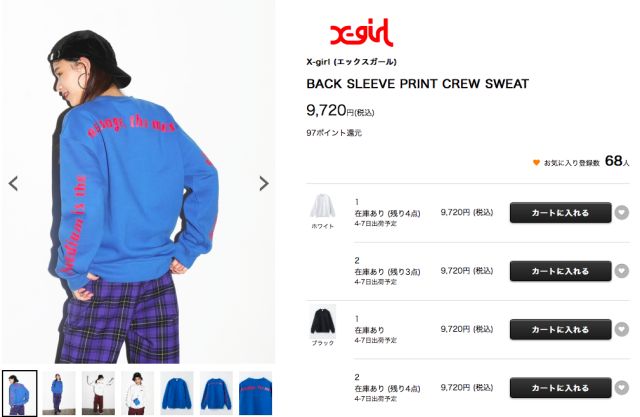Add black size 2 sweat to cart
Screen dimensions: 640x417
[x=560, y=388]
